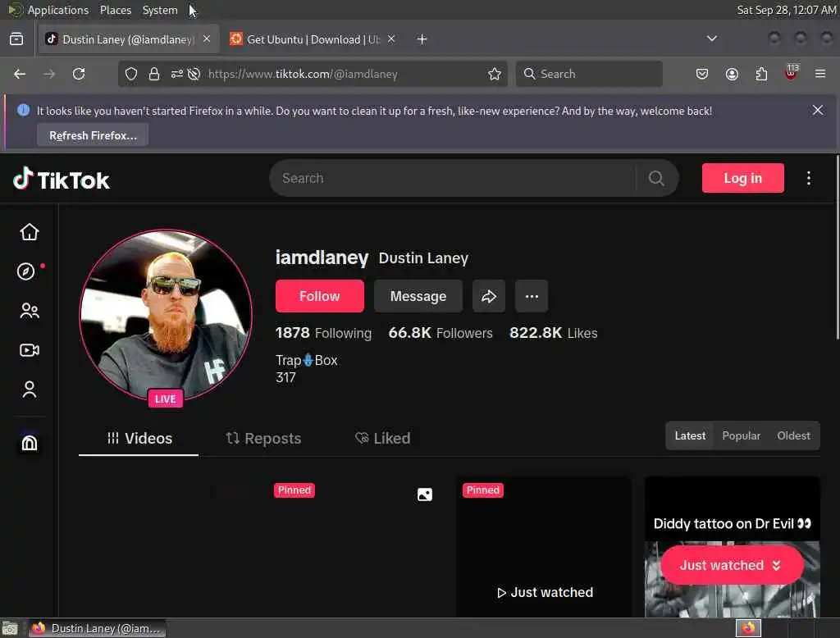This screenshot has height=638, width=840.
Task: Open the image post icon on pinned video
Action: [425, 494]
